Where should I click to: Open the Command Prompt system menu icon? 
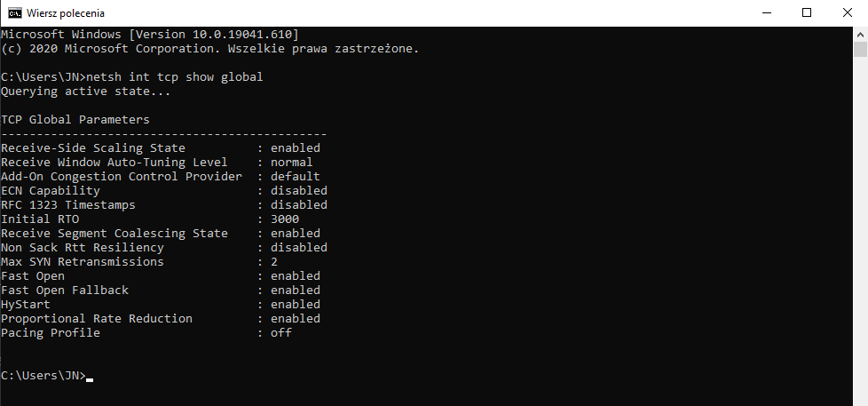15,13
